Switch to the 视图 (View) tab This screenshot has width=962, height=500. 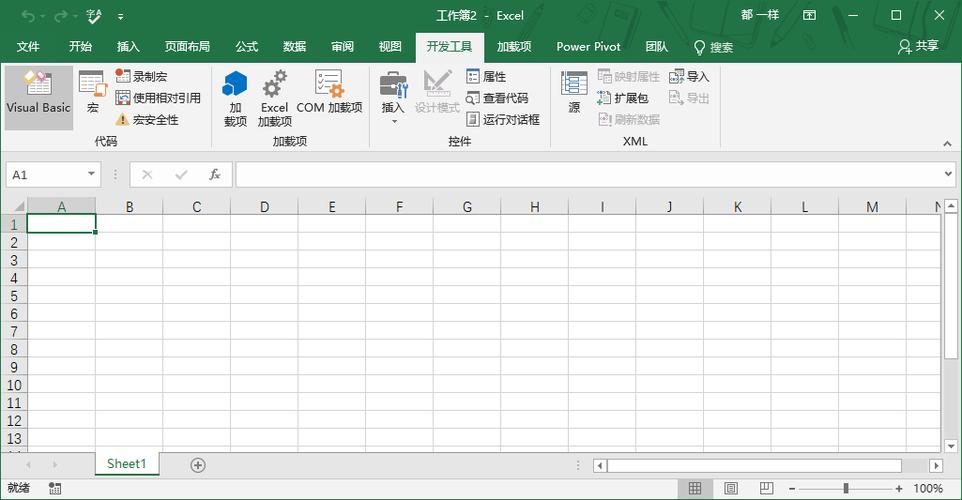tap(390, 47)
